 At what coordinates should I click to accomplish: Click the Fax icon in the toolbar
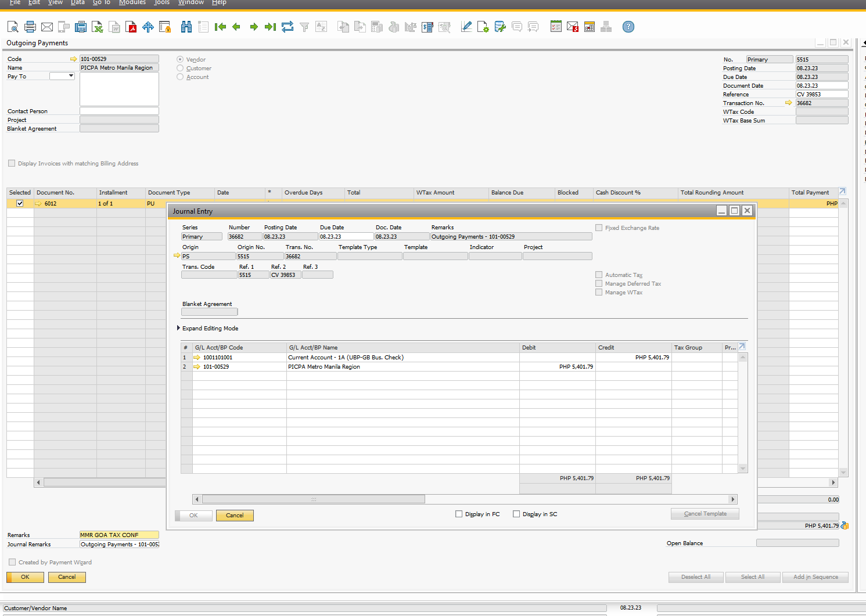[81, 27]
